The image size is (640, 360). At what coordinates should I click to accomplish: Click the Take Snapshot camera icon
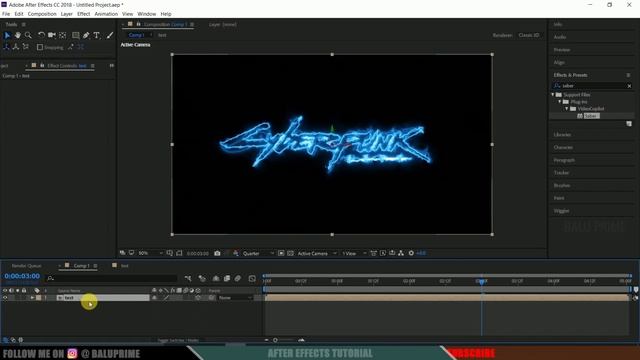tap(217, 253)
